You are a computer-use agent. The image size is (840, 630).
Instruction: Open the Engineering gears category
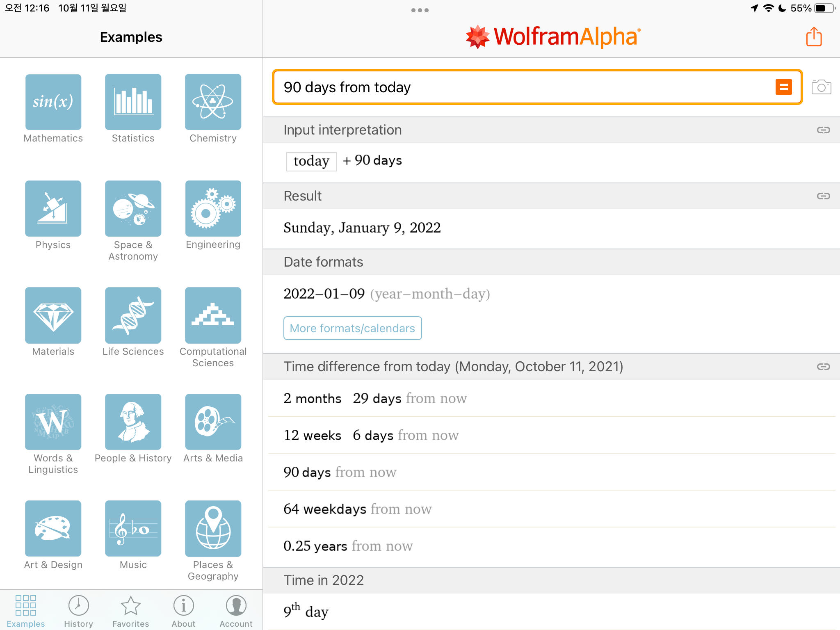point(213,209)
